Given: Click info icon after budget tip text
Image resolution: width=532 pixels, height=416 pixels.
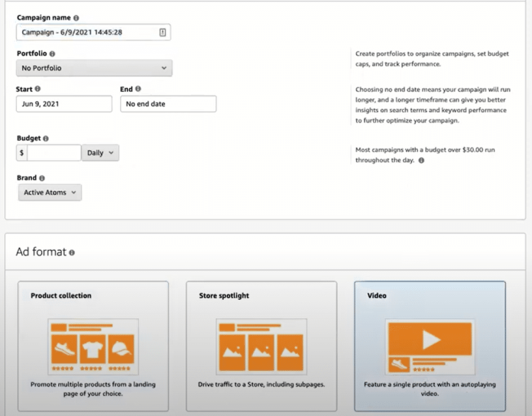Looking at the screenshot, I should coord(421,161).
